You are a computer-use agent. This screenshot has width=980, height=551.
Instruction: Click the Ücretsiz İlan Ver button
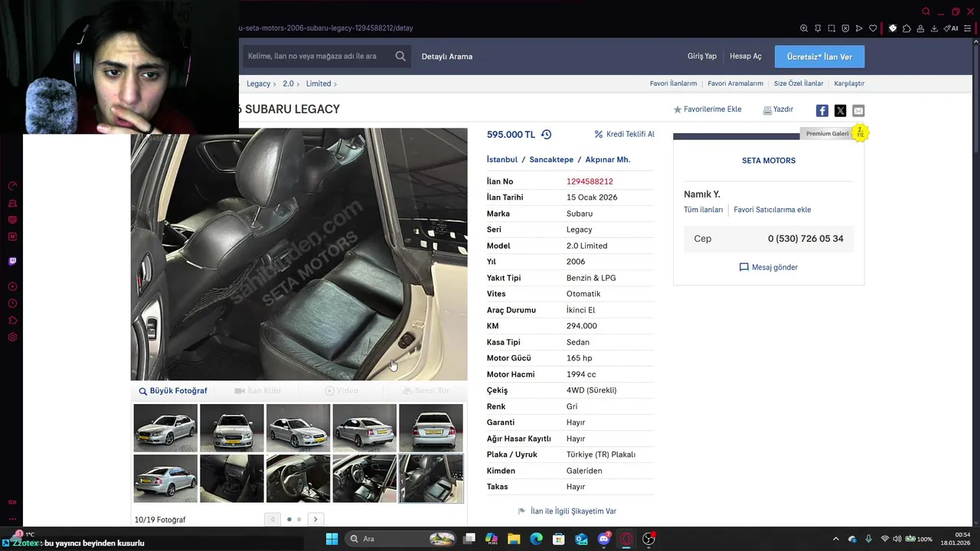pyautogui.click(x=819, y=57)
